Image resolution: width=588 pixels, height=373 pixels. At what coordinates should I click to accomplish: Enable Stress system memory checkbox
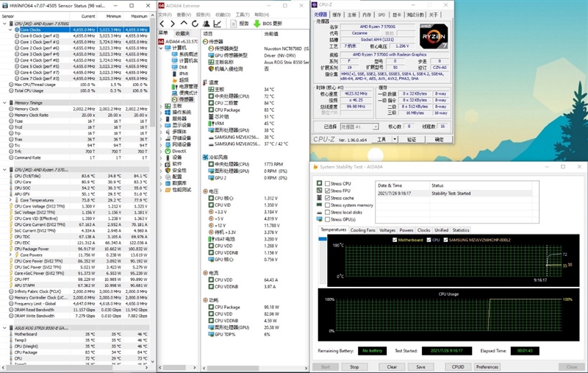(327, 205)
